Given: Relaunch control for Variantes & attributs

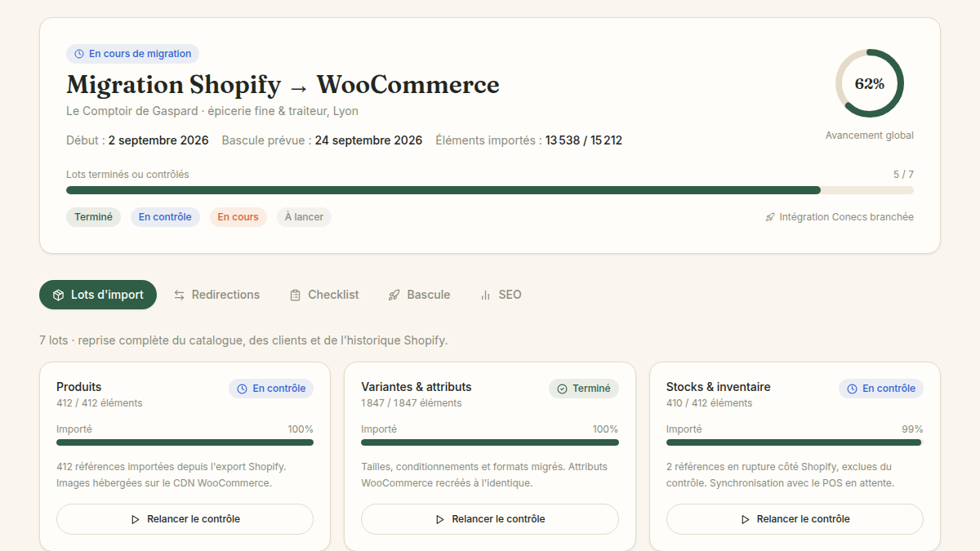Looking at the screenshot, I should point(490,519).
